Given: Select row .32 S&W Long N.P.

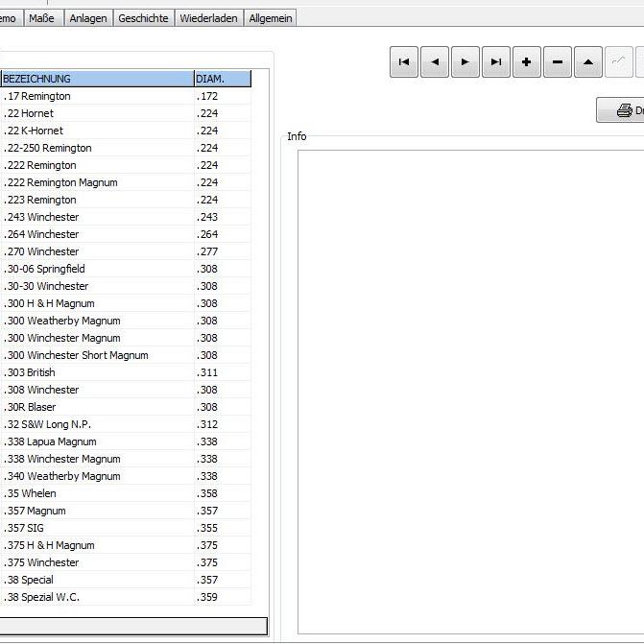Looking at the screenshot, I should (x=126, y=424).
